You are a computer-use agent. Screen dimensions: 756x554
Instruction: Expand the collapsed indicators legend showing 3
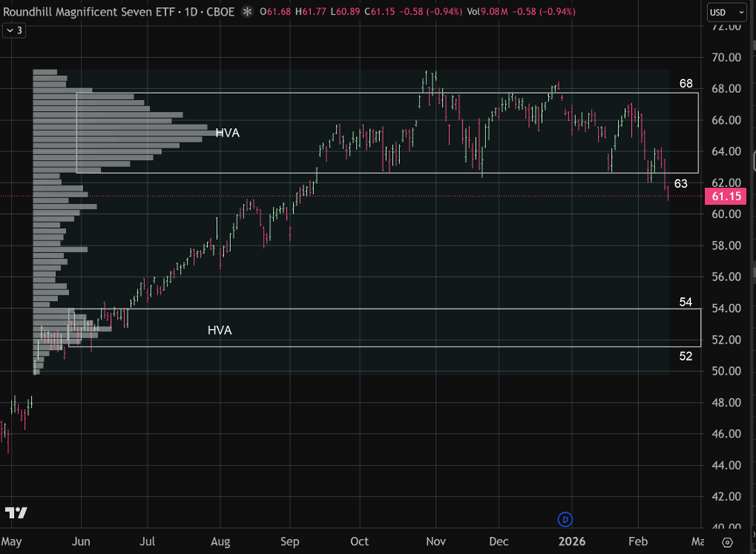click(13, 29)
